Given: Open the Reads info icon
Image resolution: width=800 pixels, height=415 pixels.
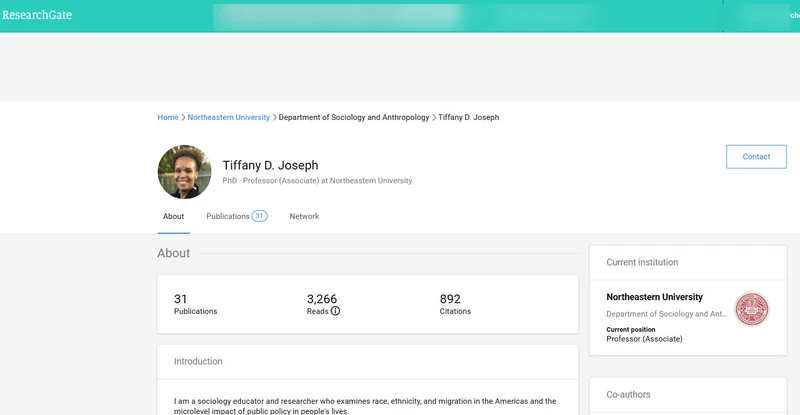Looking at the screenshot, I should pyautogui.click(x=335, y=311).
